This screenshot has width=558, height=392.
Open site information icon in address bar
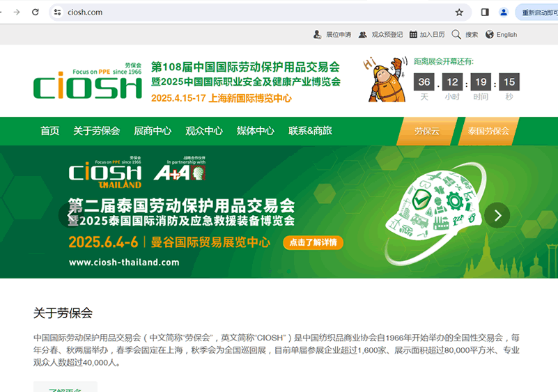coord(57,12)
